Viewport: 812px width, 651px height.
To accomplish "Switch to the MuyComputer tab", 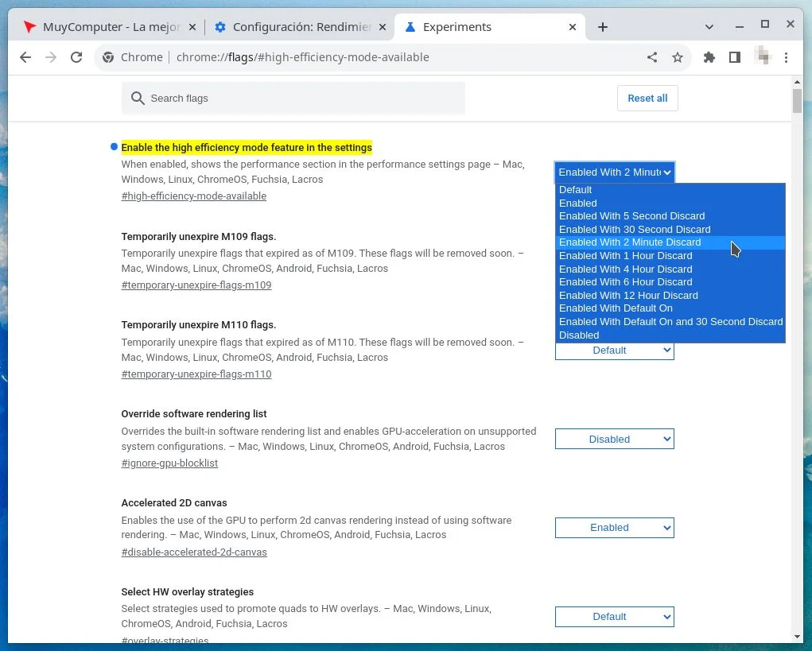I will point(110,27).
